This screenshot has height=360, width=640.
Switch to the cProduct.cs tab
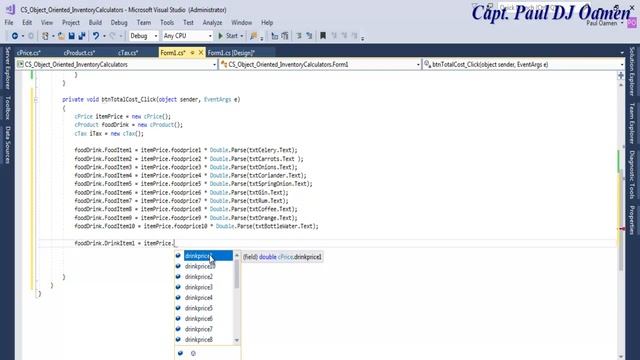pos(80,53)
